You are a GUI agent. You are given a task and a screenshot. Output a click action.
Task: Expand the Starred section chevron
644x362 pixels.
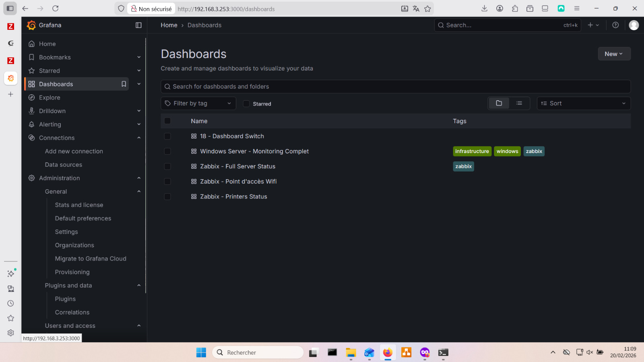(139, 71)
